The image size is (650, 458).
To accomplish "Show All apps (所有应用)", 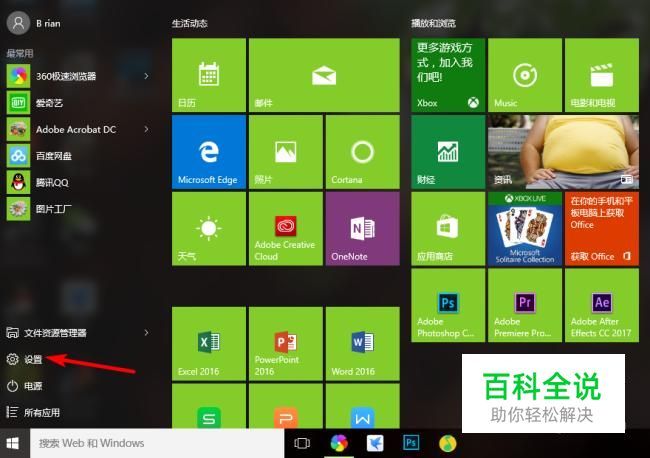I will pyautogui.click(x=34, y=412).
